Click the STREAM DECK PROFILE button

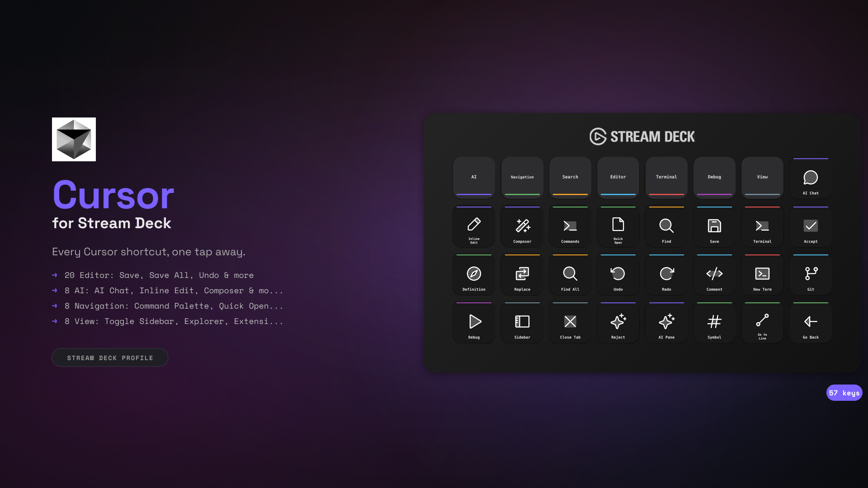[110, 357]
